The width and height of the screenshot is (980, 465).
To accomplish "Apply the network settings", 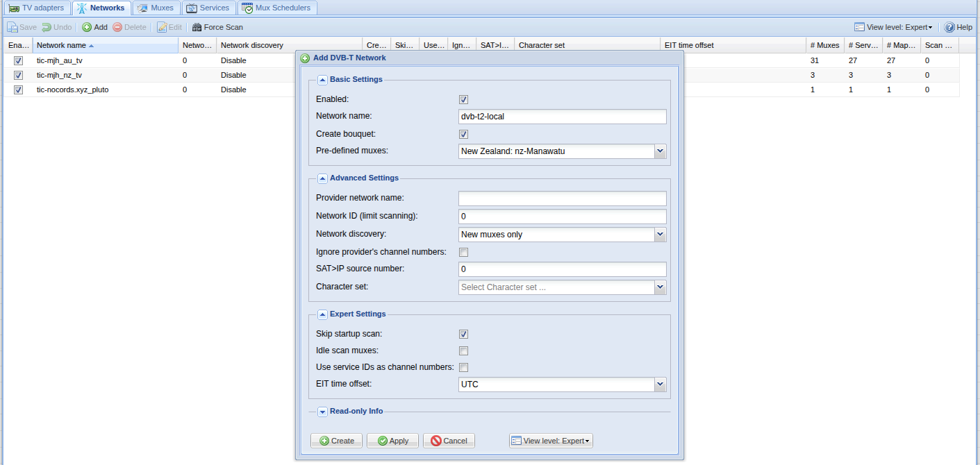I will [392, 440].
